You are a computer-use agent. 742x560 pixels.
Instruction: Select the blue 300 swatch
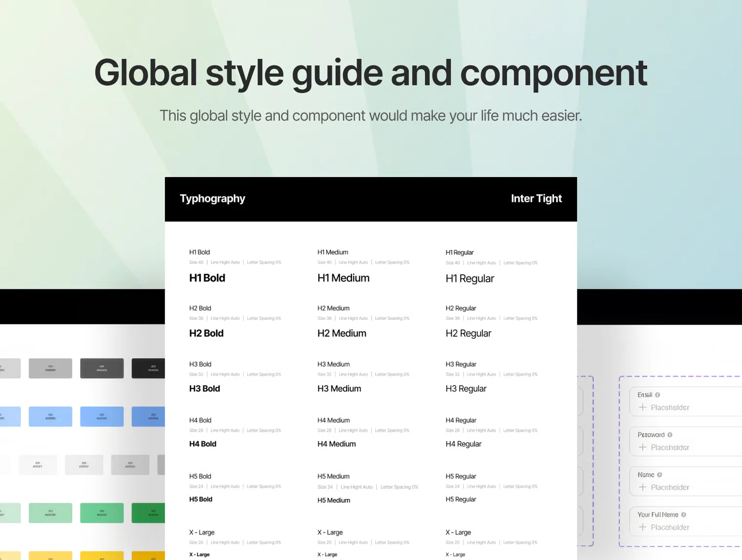50,417
